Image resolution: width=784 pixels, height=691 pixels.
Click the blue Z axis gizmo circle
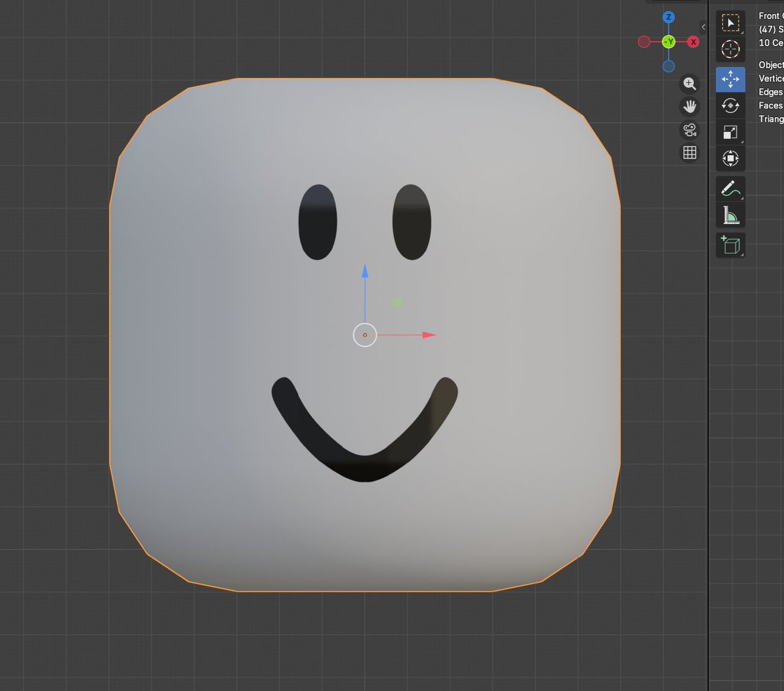[x=668, y=18]
